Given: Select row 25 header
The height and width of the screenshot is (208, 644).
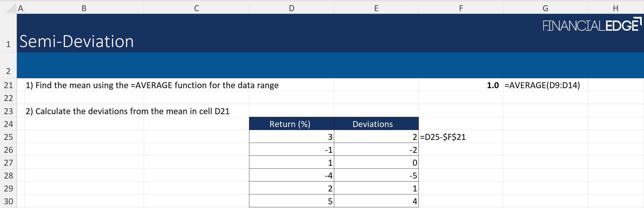Looking at the screenshot, I should coord(8,137).
